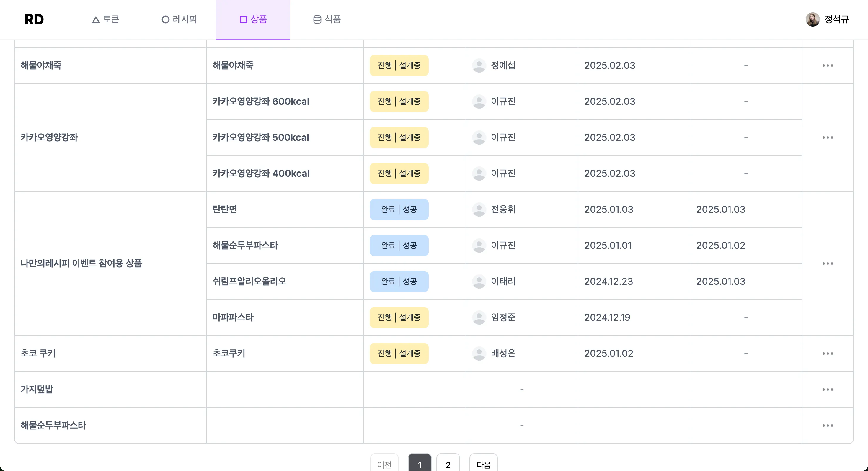Image resolution: width=868 pixels, height=471 pixels.
Task: Select the 상품 tab
Action: 253,19
